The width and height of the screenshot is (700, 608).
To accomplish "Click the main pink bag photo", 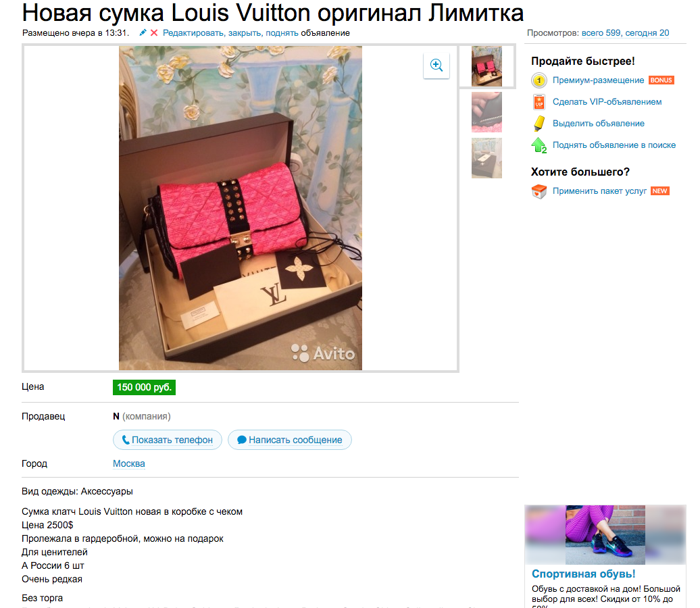I will [240, 208].
